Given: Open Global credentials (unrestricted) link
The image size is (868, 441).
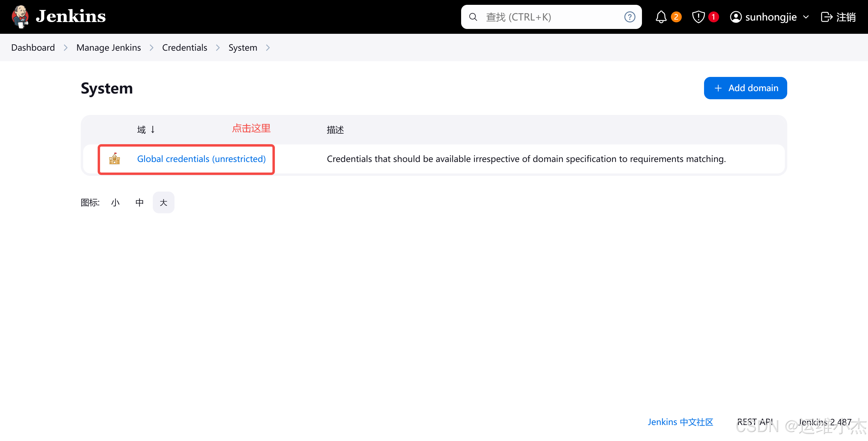Looking at the screenshot, I should [x=201, y=159].
